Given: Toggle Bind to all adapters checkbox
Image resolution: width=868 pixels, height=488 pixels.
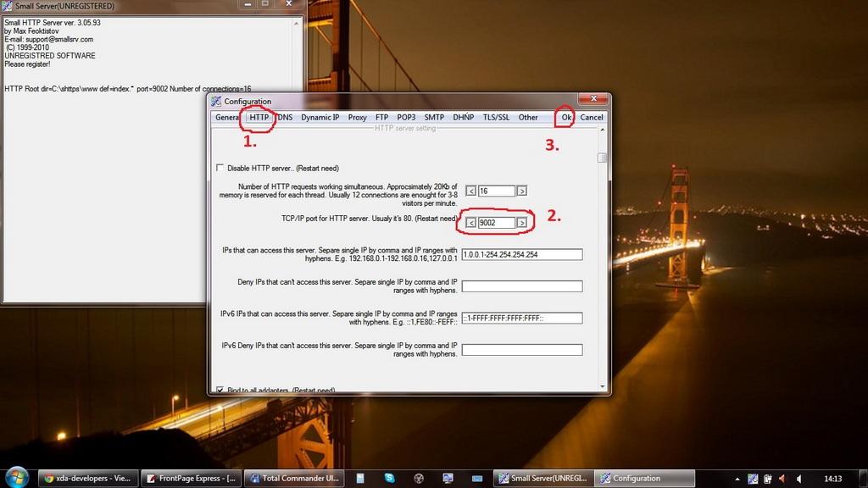Looking at the screenshot, I should [x=220, y=390].
